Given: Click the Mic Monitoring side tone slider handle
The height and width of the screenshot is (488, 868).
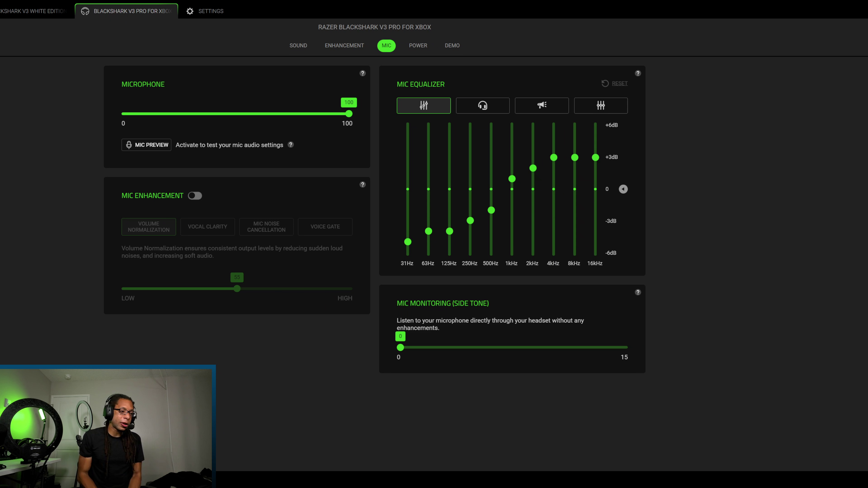Looking at the screenshot, I should (x=400, y=347).
